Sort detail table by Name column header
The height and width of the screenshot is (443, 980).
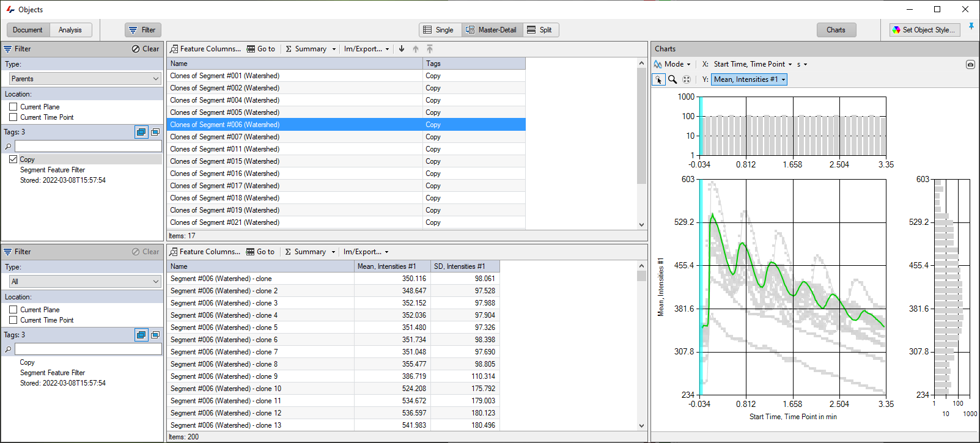coord(260,266)
